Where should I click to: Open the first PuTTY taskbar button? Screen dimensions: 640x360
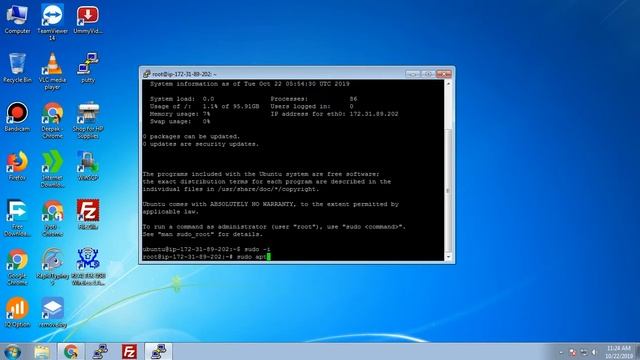tap(100, 352)
